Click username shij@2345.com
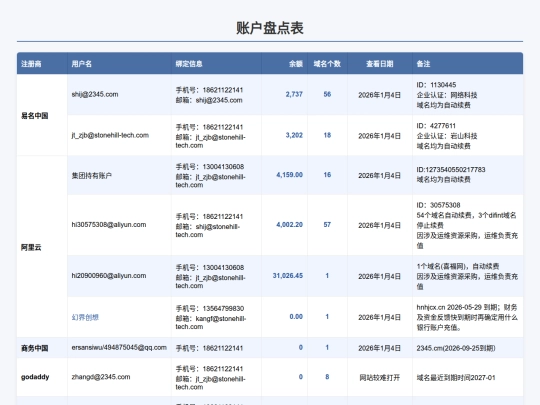 point(95,94)
